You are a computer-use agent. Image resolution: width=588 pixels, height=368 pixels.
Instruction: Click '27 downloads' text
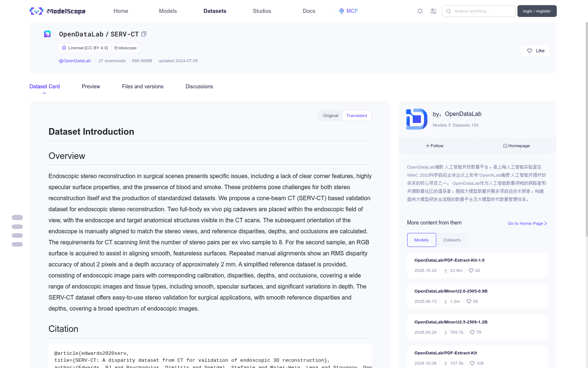[x=112, y=61]
